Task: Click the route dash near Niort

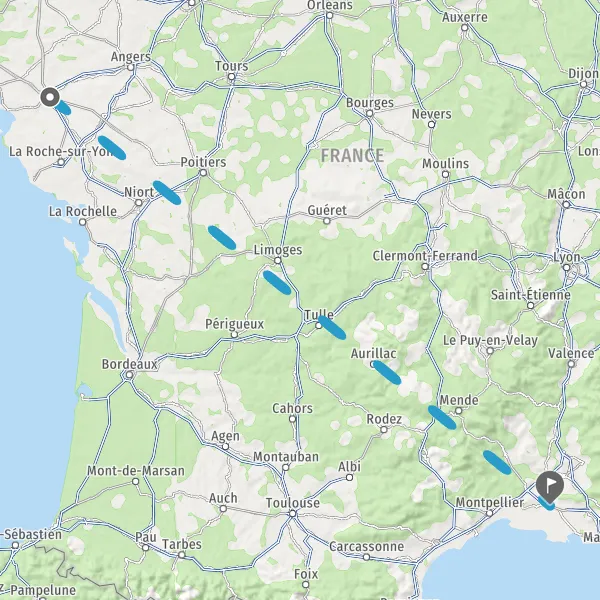Action: (x=167, y=192)
